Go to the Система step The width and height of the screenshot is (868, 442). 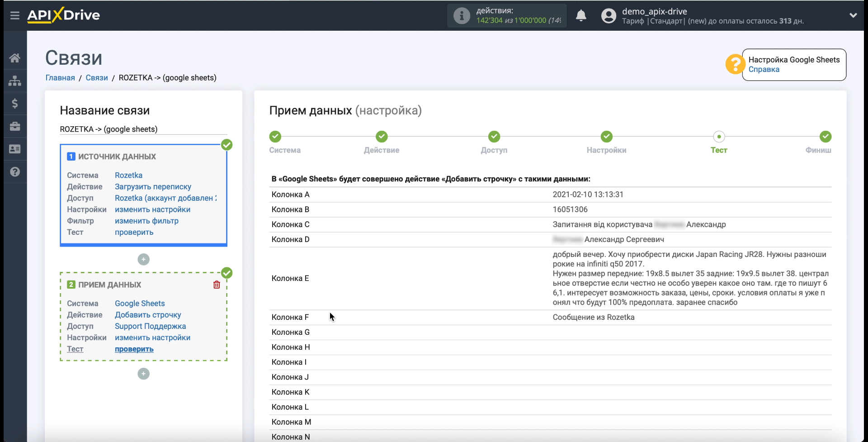click(x=285, y=150)
